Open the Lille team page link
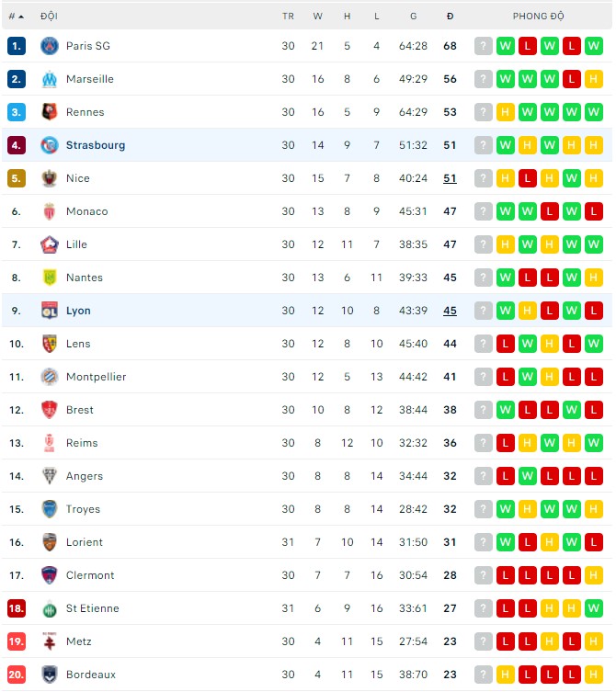Image resolution: width=616 pixels, height=692 pixels. click(77, 244)
